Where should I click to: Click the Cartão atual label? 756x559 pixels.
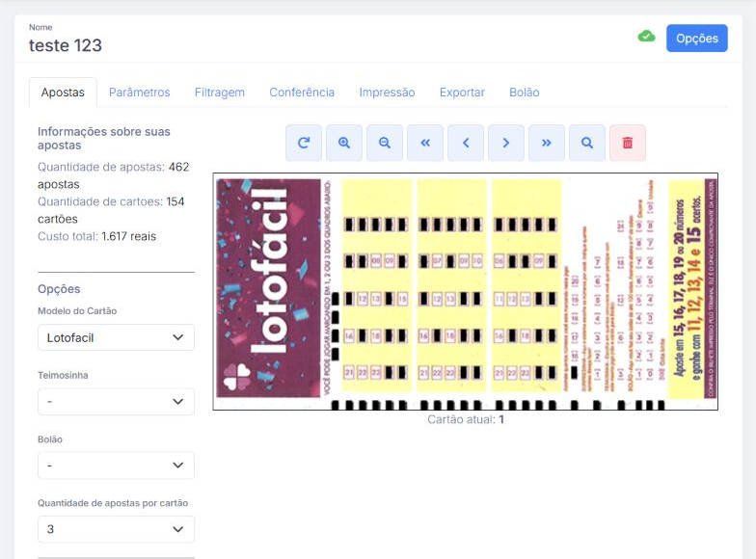(x=465, y=419)
